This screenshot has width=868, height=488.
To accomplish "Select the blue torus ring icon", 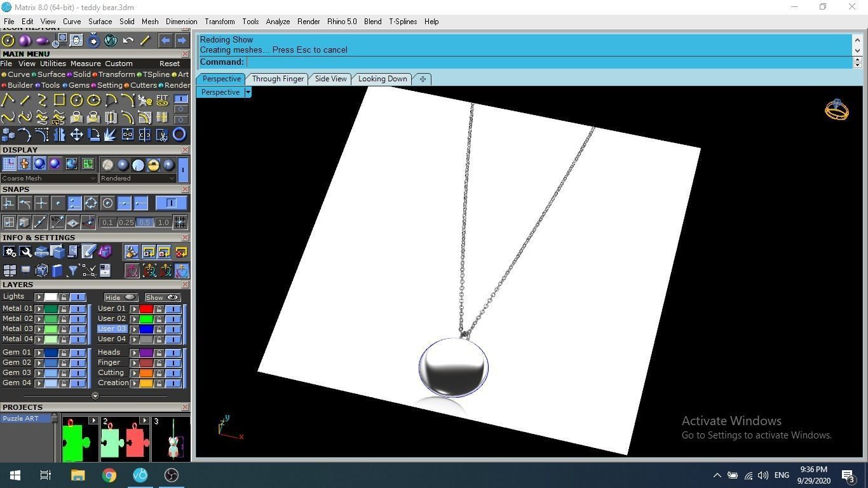I will coord(179,134).
